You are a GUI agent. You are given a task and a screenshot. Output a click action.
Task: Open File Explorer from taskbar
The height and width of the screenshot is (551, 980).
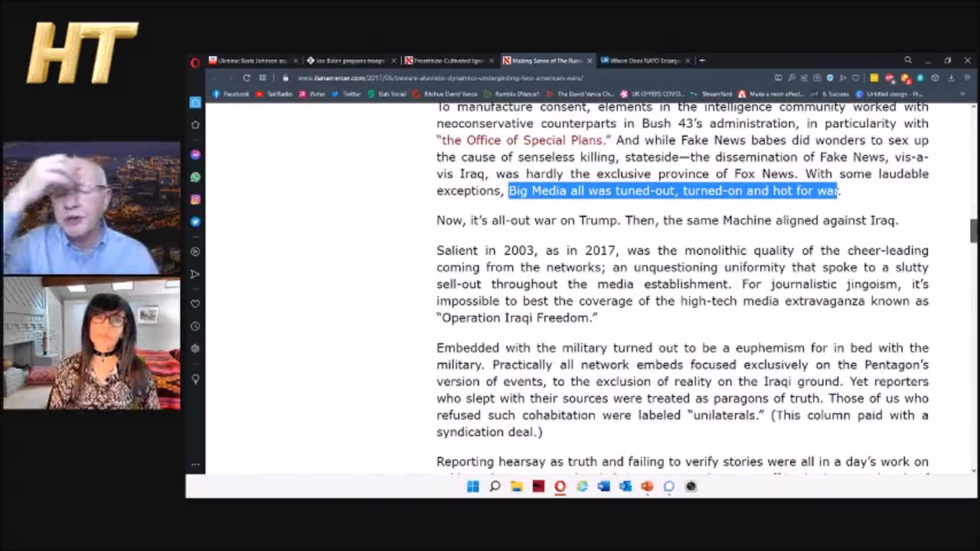coord(517,486)
